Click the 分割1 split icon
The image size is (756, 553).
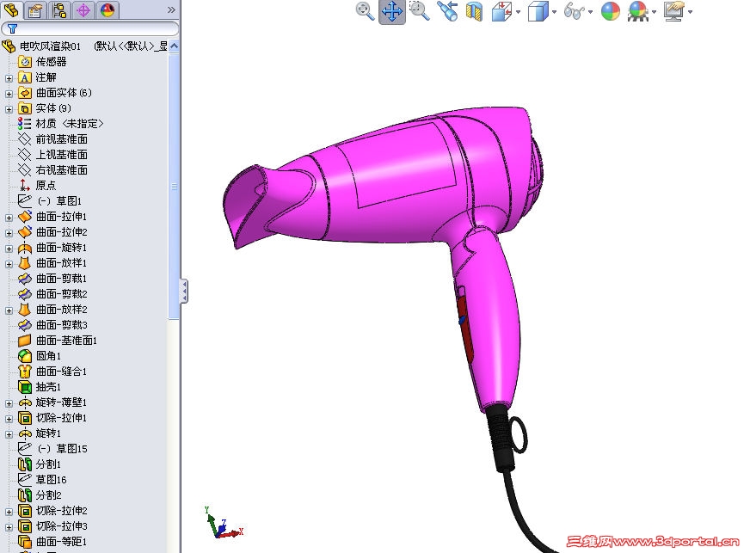(25, 464)
